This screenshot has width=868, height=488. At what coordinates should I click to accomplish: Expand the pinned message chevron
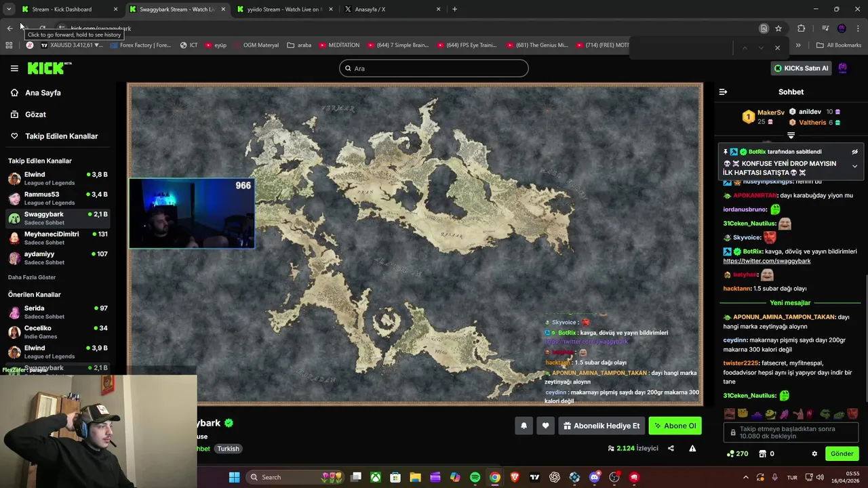point(854,166)
